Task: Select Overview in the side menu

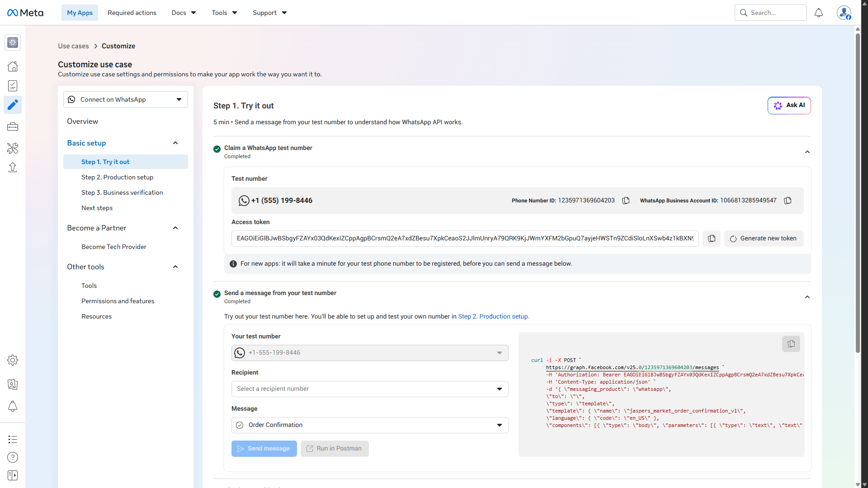Action: tap(82, 122)
